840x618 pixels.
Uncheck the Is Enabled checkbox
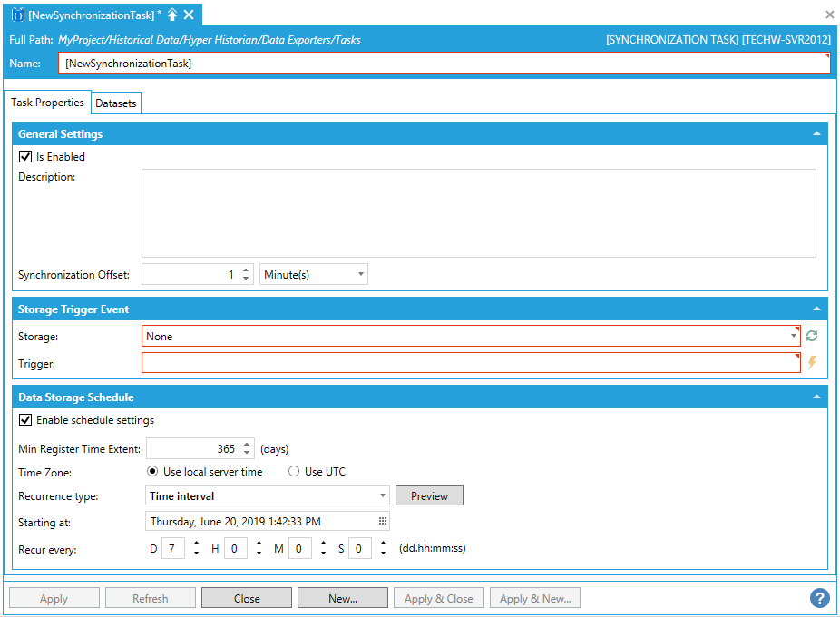[x=25, y=157]
